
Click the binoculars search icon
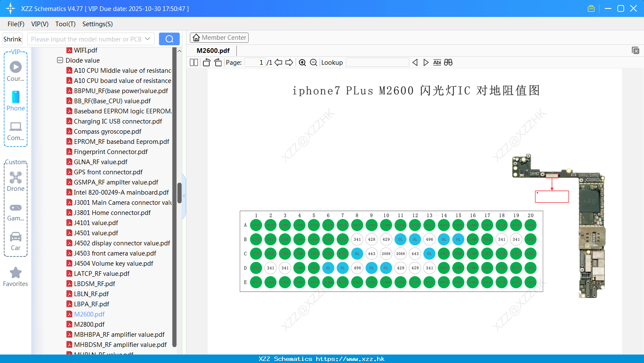pyautogui.click(x=448, y=63)
